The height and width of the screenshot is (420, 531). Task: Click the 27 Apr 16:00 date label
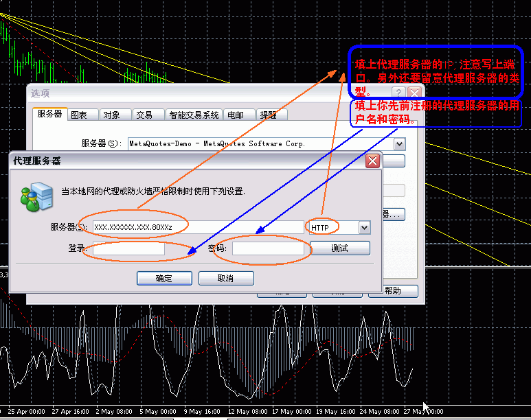click(x=70, y=412)
